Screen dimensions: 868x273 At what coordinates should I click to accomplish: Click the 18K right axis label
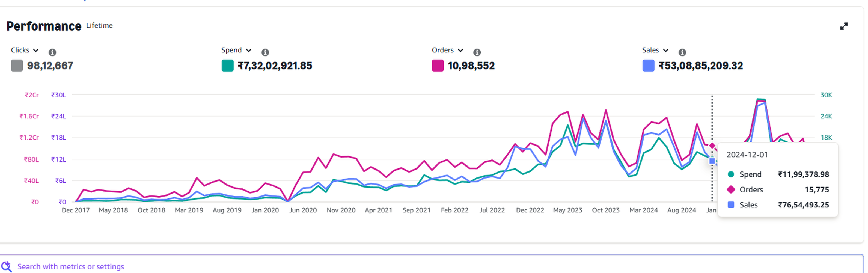[x=826, y=138]
